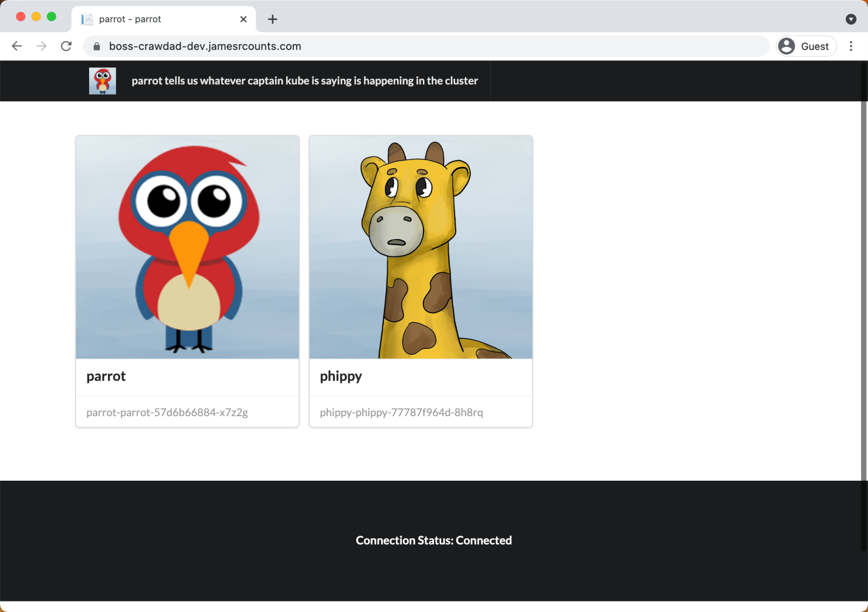
Task: Open the Guest profile button
Action: tap(806, 46)
